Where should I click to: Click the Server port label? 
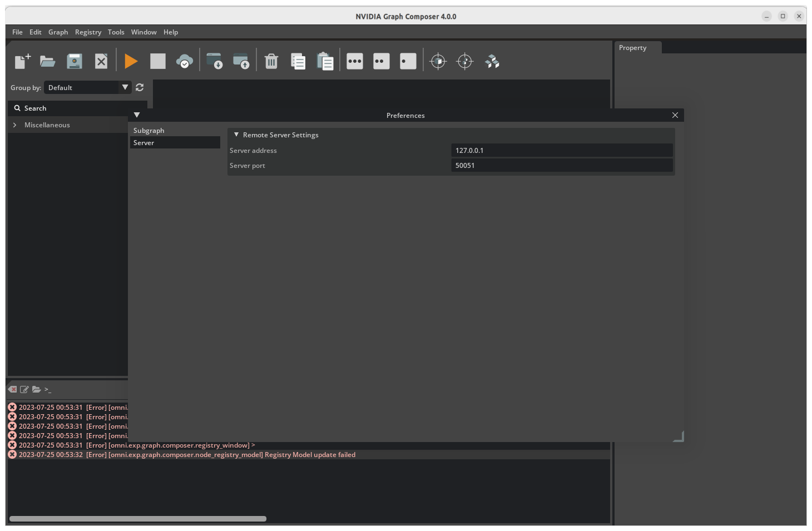pos(247,165)
